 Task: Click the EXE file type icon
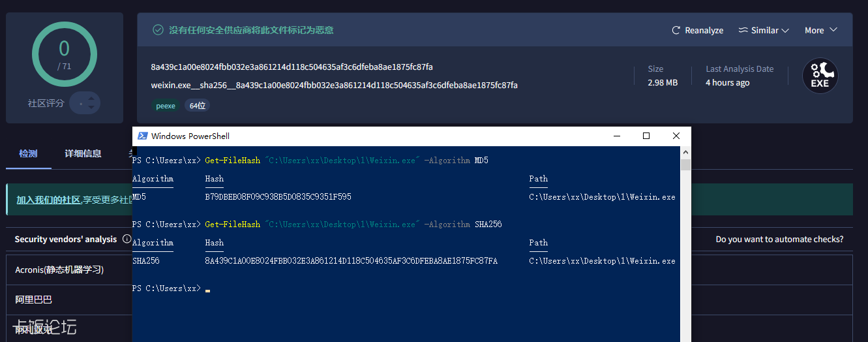(x=820, y=76)
